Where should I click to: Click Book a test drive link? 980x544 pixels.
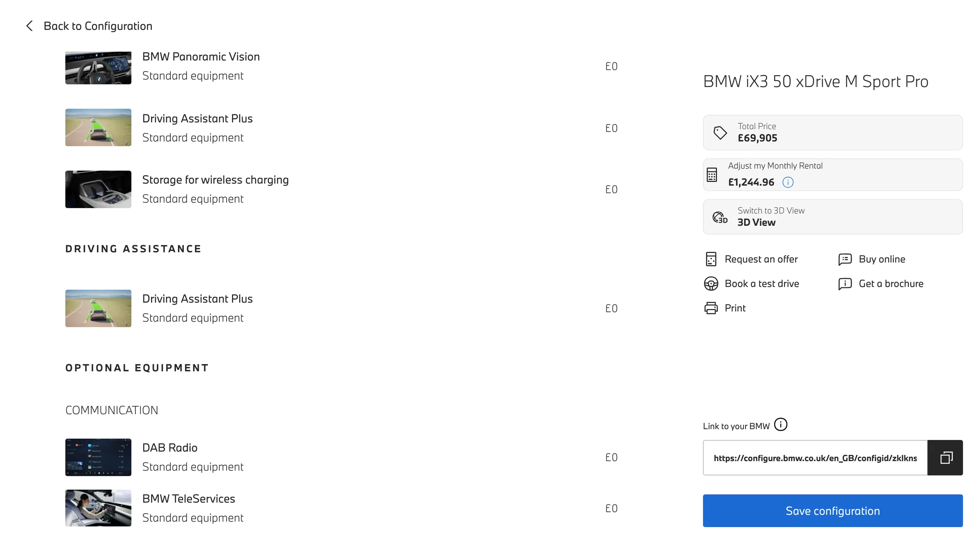[762, 284]
